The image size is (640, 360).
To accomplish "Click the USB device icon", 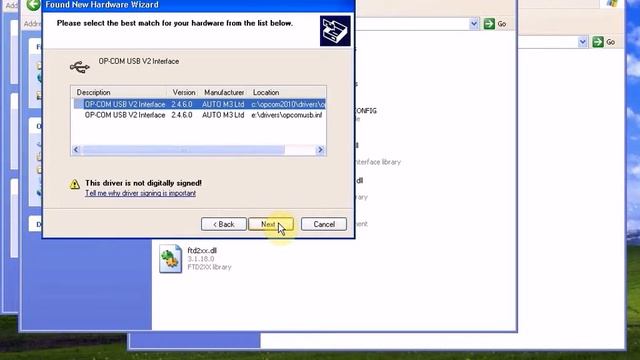I will pyautogui.click(x=80, y=67).
